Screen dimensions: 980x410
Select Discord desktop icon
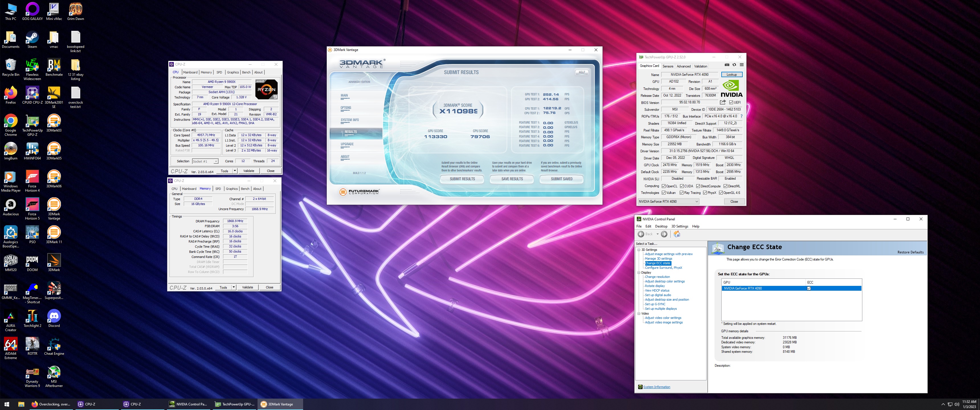[54, 318]
